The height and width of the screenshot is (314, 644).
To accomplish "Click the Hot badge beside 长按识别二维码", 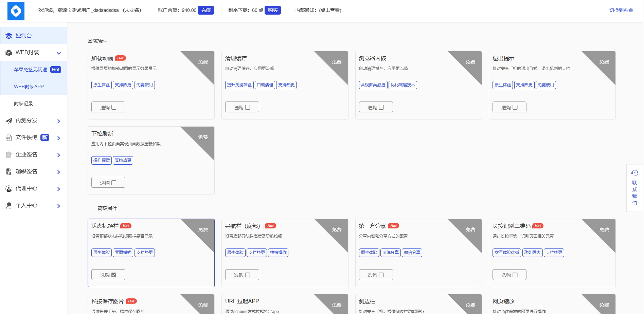I will click(538, 226).
